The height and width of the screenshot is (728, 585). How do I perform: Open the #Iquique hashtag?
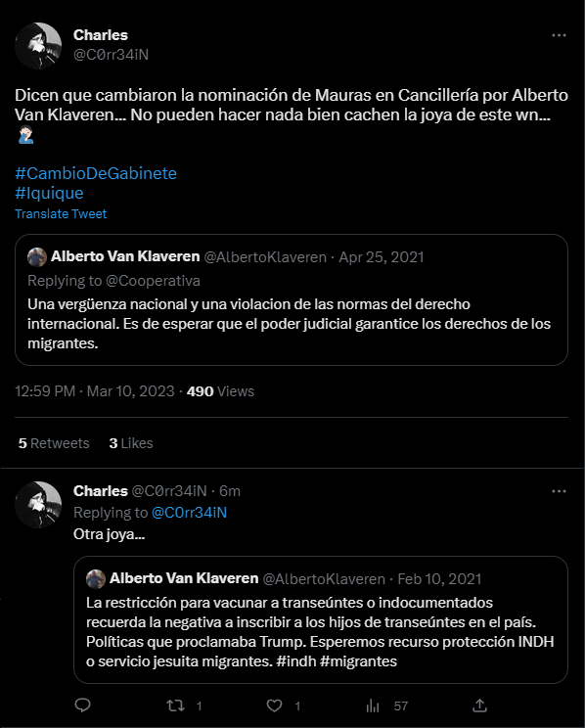pyautogui.click(x=49, y=193)
